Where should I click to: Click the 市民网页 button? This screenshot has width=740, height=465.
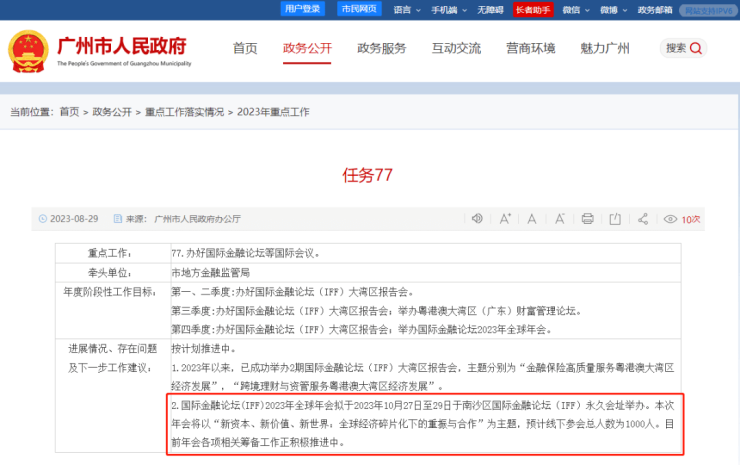tap(359, 9)
